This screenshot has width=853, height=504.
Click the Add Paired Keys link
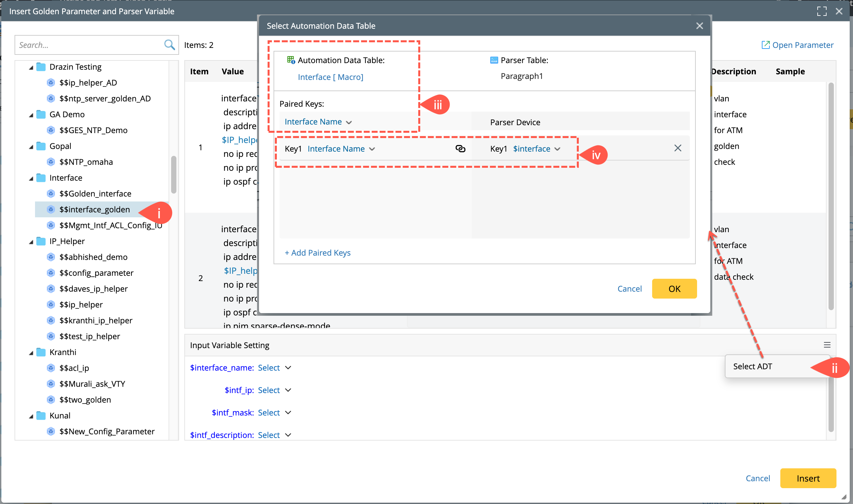coord(317,253)
